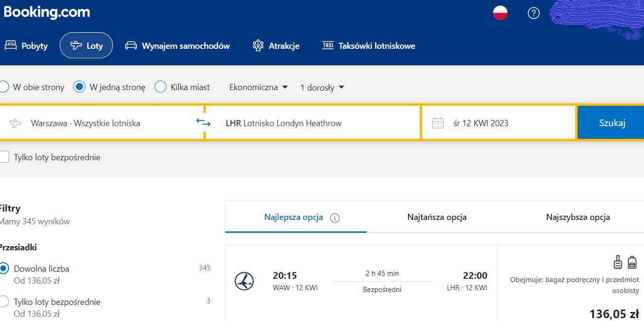Select the W obie strony radio button
Screen dimensions: 644x321
click(4, 87)
